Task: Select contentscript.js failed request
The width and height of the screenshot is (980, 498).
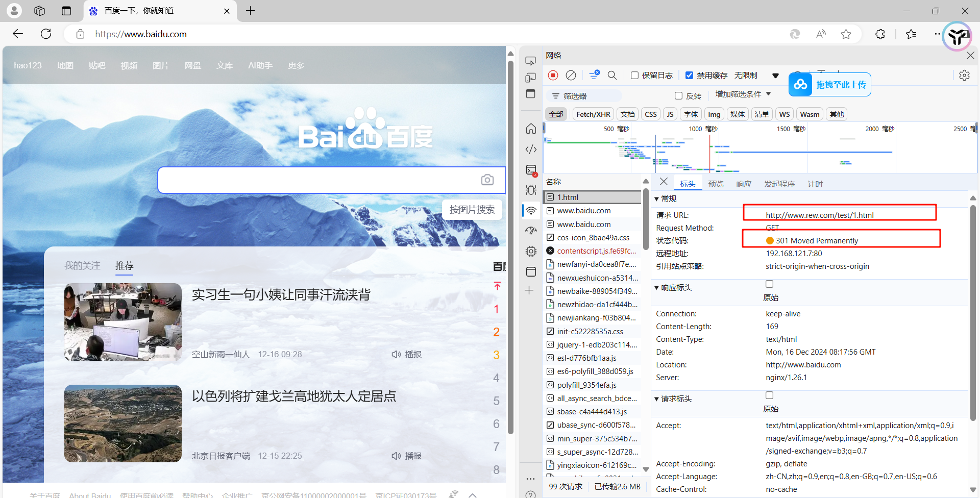Action: click(592, 251)
